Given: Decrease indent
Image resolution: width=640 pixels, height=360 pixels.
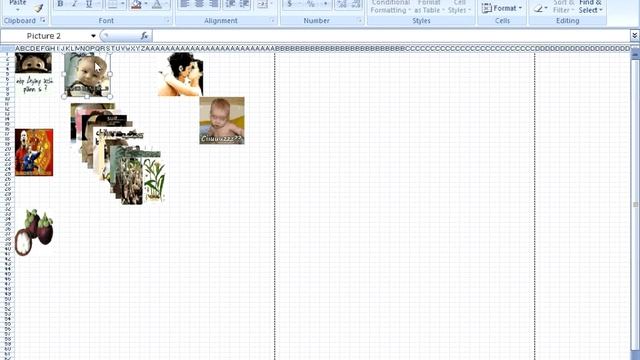Looking at the screenshot, I should coord(230,4).
